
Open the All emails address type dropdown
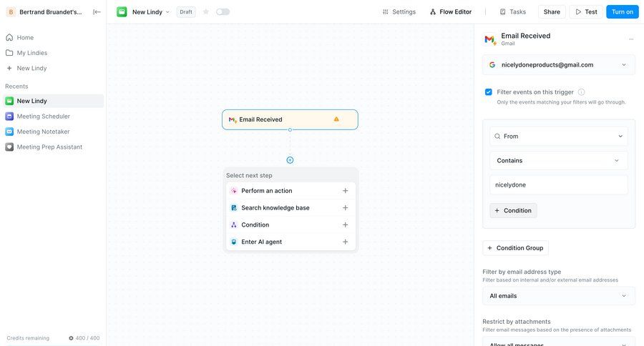tap(559, 296)
